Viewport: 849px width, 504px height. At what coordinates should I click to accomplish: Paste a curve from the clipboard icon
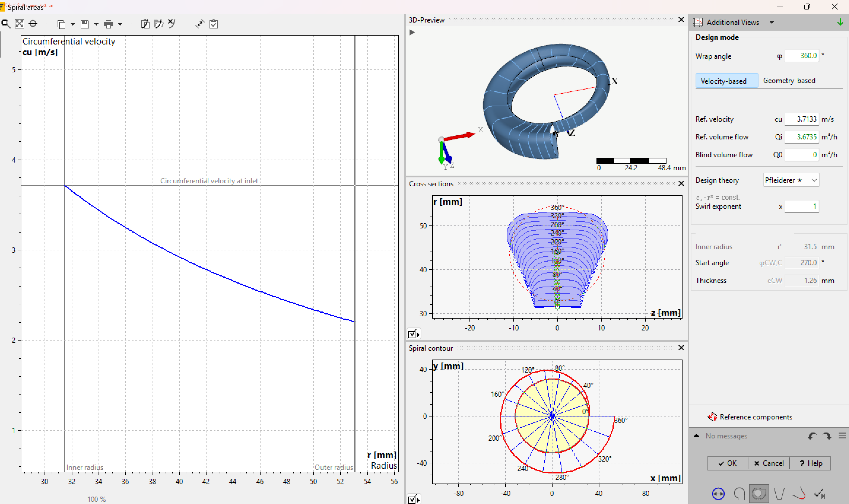pyautogui.click(x=145, y=24)
